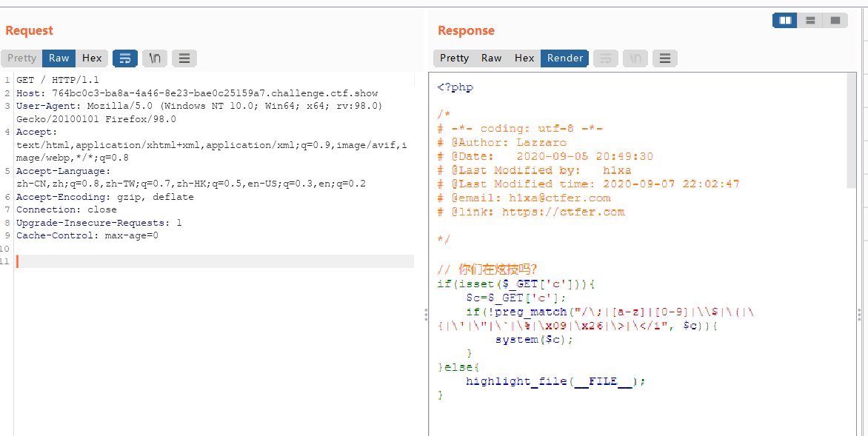Open the Response hamburger options menu

point(665,58)
